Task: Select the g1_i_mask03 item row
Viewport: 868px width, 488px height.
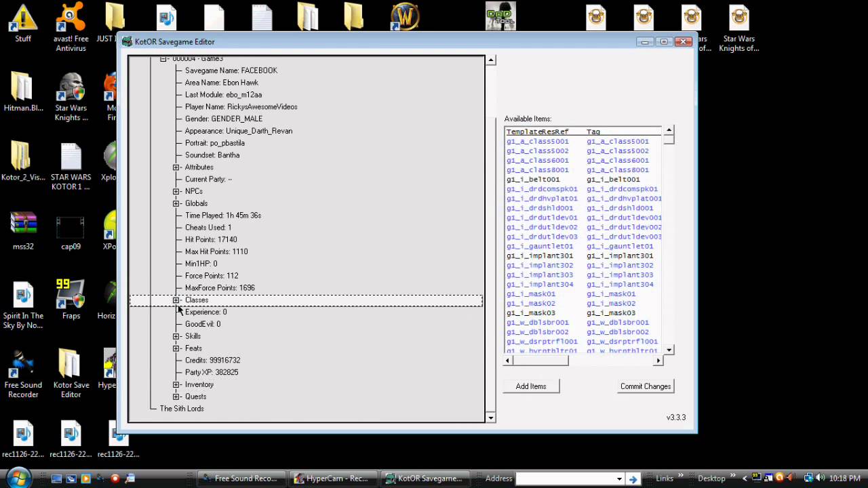Action: coord(583,312)
